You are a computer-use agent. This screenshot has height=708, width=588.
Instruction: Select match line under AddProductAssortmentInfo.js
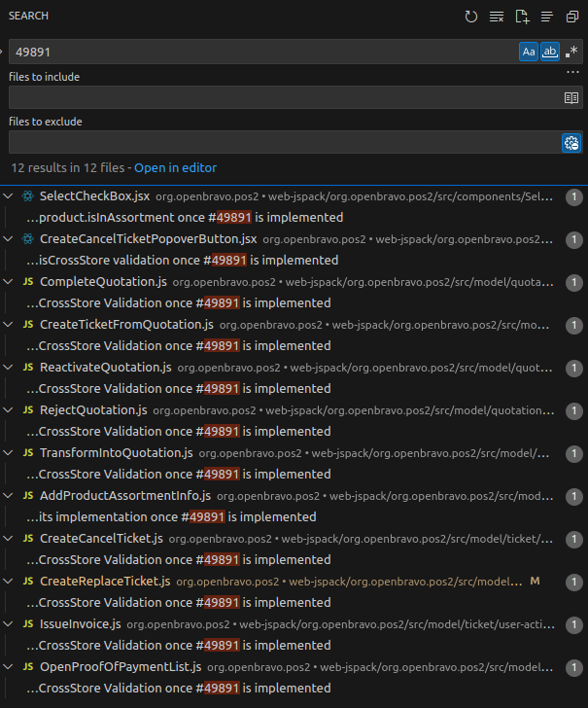pyautogui.click(x=171, y=516)
